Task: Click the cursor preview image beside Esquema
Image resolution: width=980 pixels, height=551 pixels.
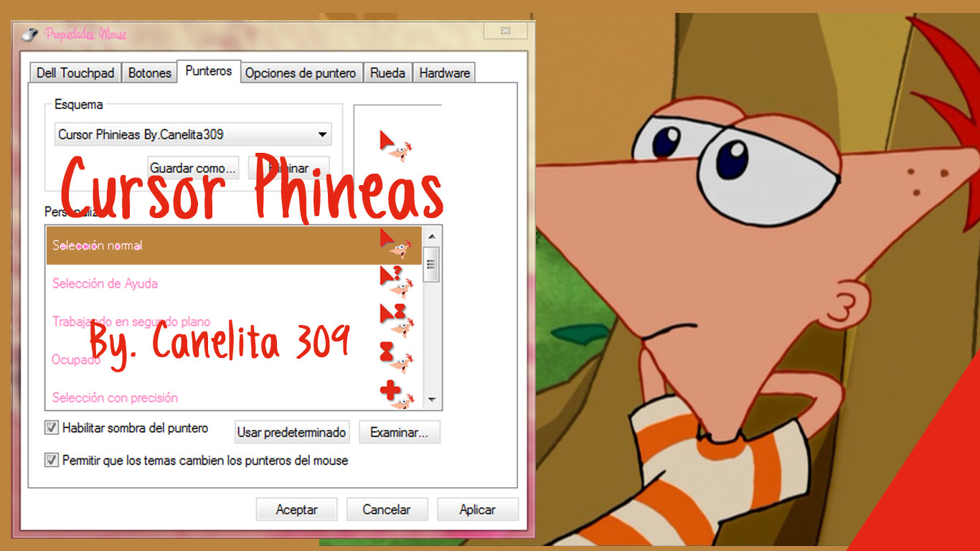Action: click(396, 146)
